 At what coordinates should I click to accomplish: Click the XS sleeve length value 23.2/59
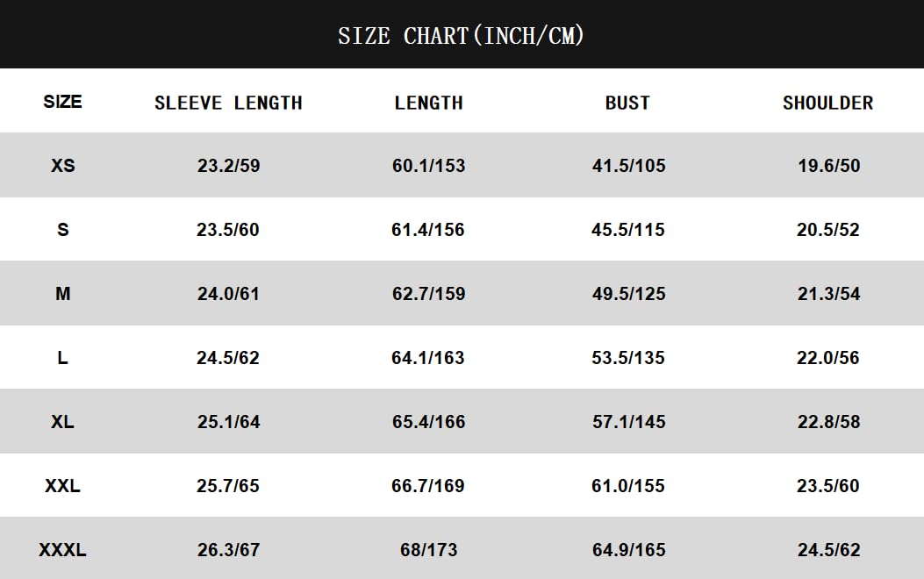228,166
